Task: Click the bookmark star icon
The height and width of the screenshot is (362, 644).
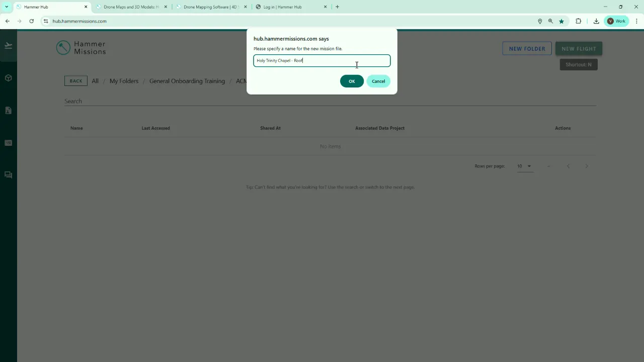Action: 561,21
